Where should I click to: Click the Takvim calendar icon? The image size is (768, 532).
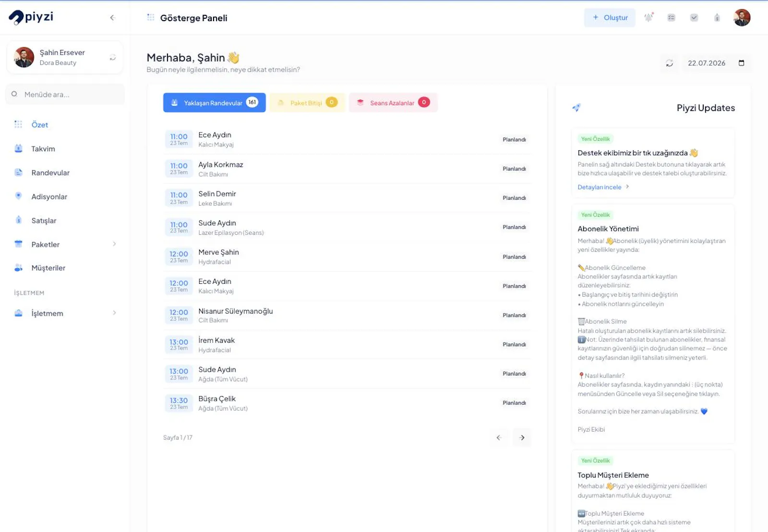18,148
